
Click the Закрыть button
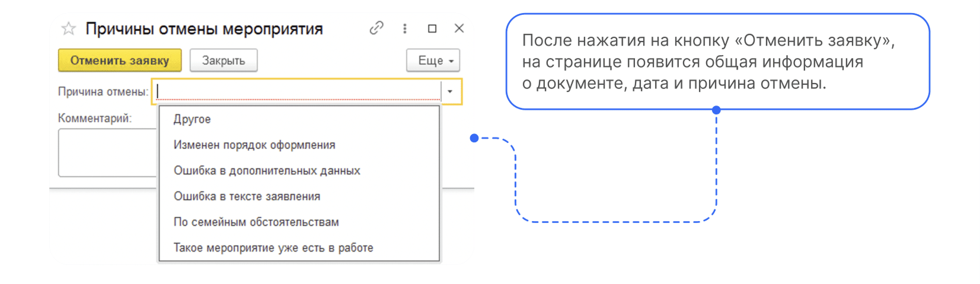pyautogui.click(x=224, y=60)
